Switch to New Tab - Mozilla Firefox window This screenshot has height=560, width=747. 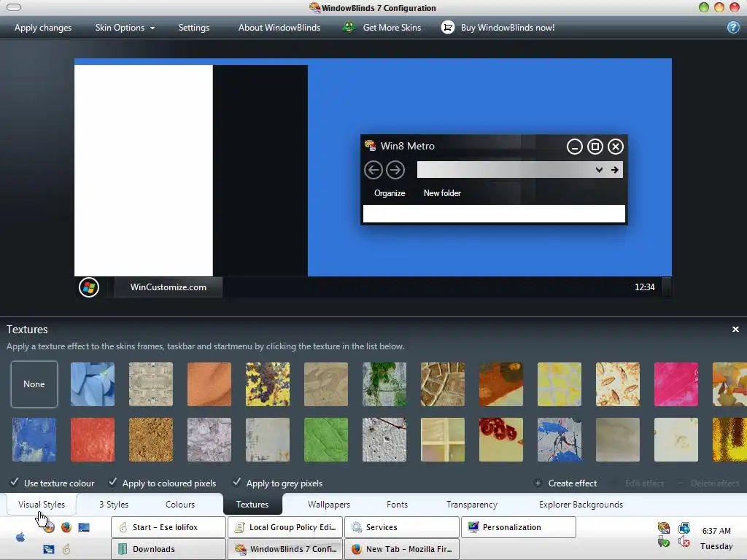(402, 549)
